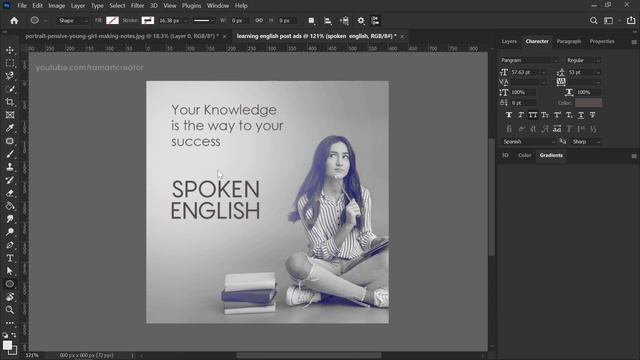Select the Move tool

pos(10,50)
